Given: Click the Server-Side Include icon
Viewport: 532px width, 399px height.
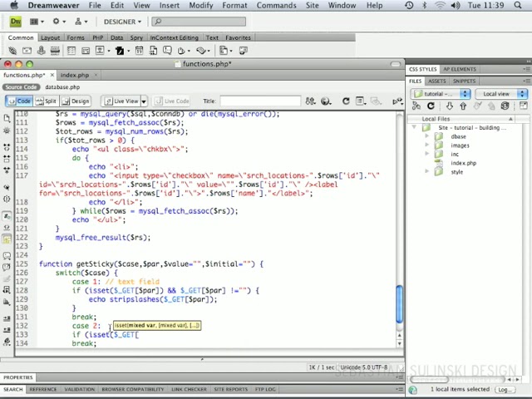Looking at the screenshot, I should point(153,51).
